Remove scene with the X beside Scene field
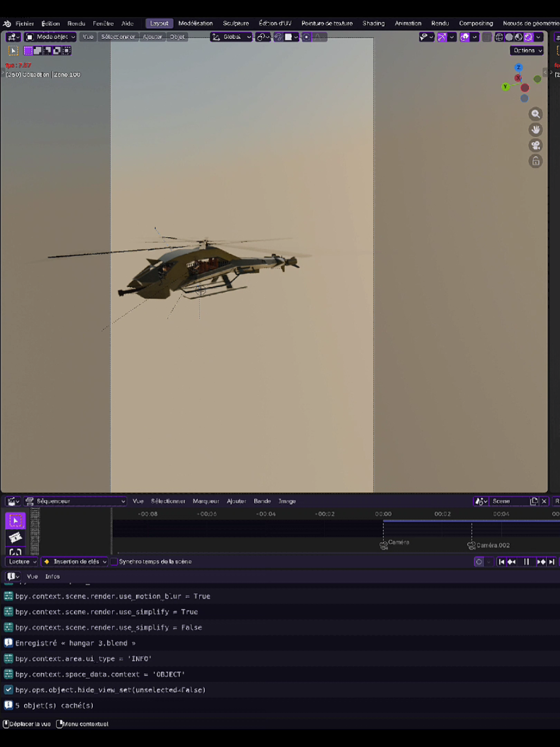This screenshot has width=560, height=747. (544, 501)
